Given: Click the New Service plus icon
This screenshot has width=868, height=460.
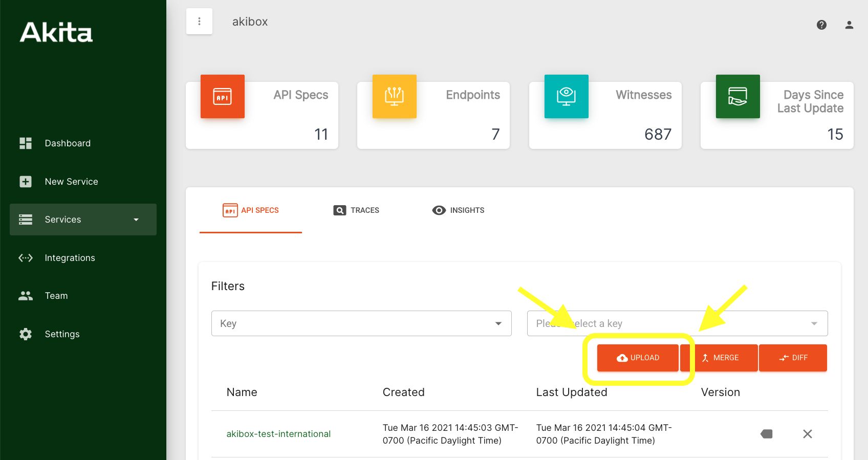Looking at the screenshot, I should click(x=26, y=182).
